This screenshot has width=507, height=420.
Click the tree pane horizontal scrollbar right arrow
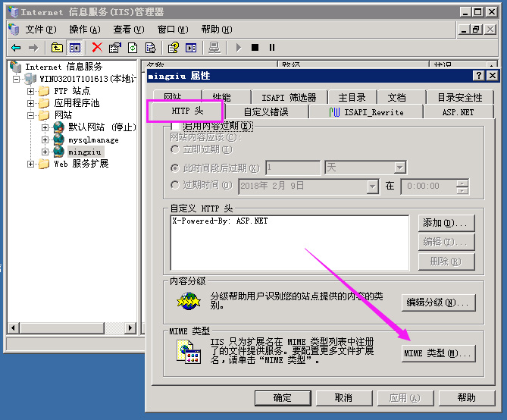pos(130,328)
